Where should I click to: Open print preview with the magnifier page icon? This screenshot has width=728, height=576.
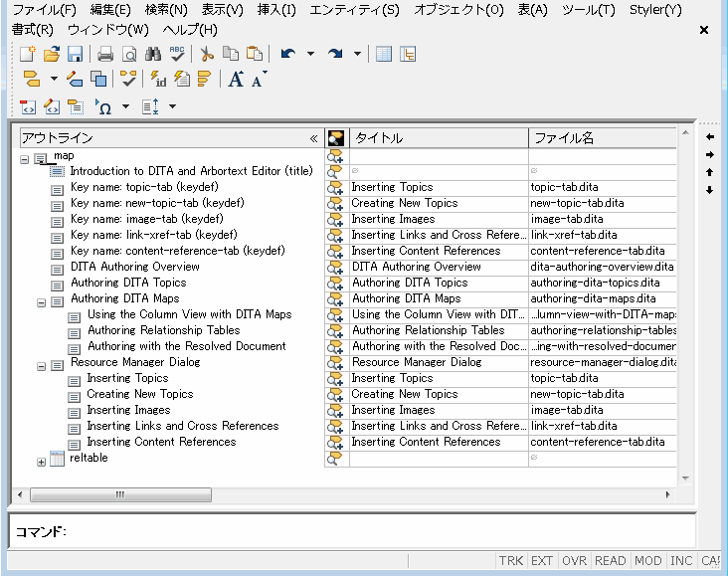pos(129,54)
